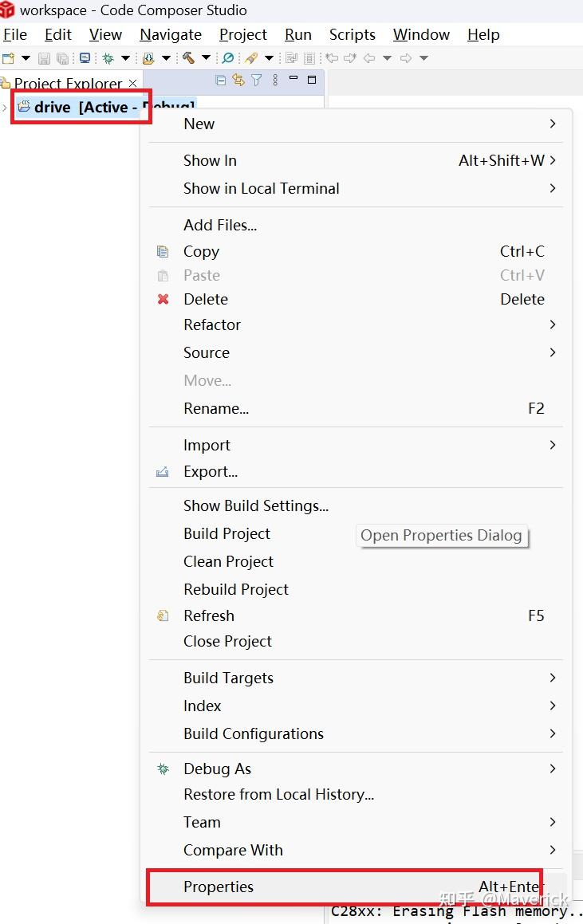Open the Build hammer dropdown arrow
This screenshot has width=583, height=924.
(x=206, y=58)
